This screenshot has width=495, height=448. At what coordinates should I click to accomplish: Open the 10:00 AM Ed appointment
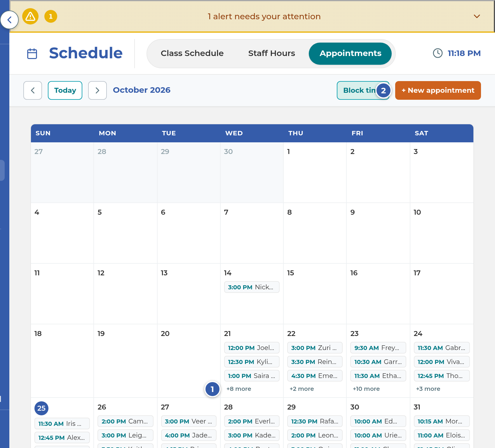[x=378, y=421]
